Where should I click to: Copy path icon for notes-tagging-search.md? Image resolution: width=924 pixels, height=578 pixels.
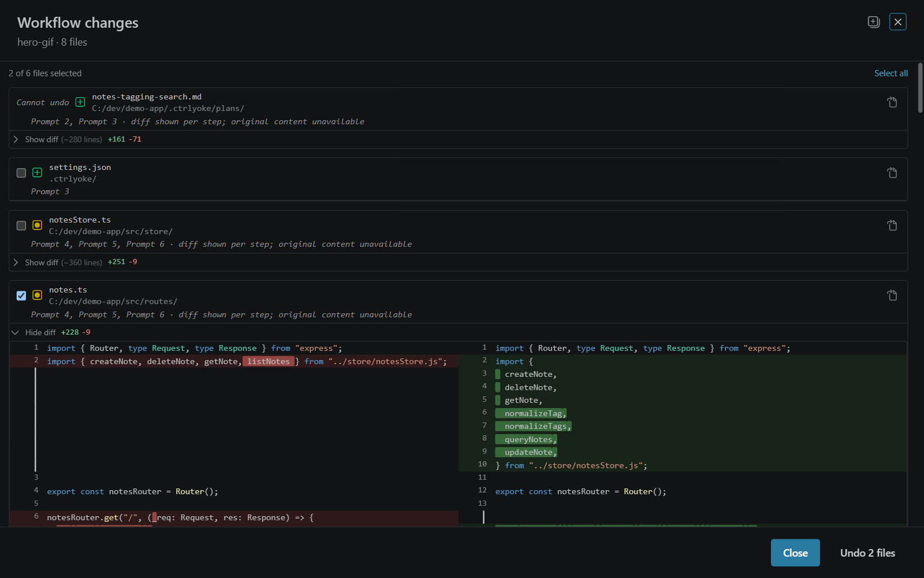tap(892, 102)
